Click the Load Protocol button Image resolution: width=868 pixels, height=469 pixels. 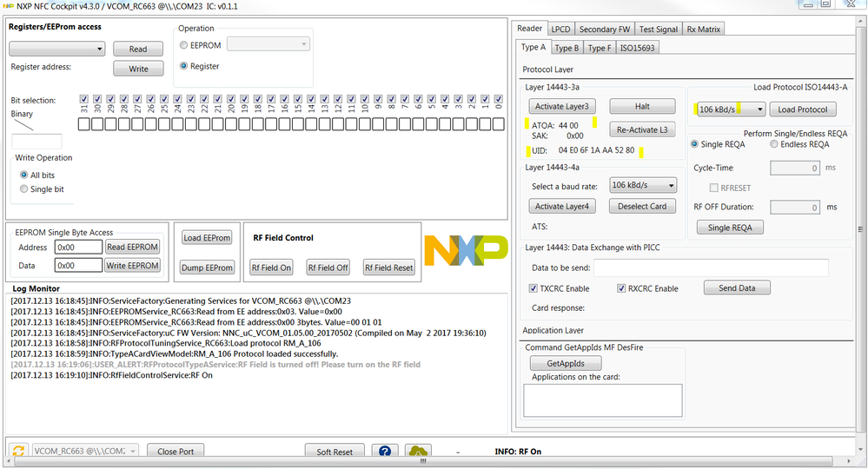pyautogui.click(x=803, y=109)
